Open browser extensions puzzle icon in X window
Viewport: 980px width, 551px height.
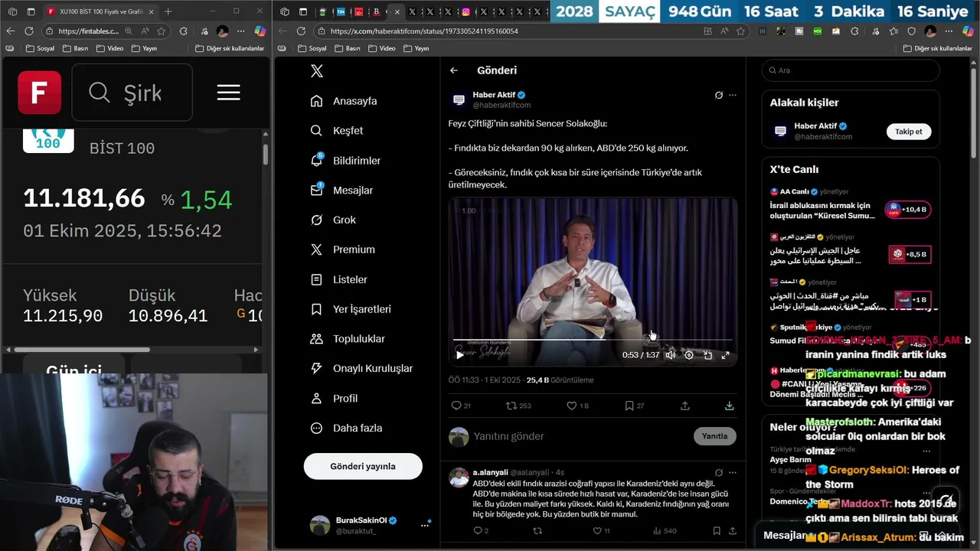pyautogui.click(x=854, y=31)
